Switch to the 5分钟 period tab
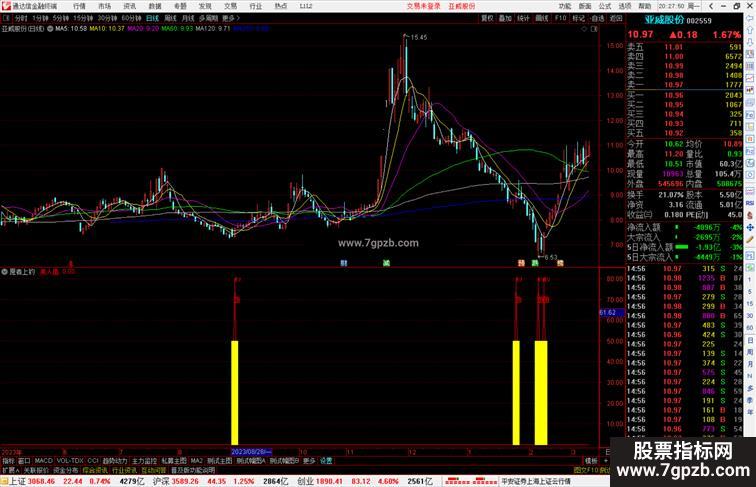The width and height of the screenshot is (756, 487). 61,18
